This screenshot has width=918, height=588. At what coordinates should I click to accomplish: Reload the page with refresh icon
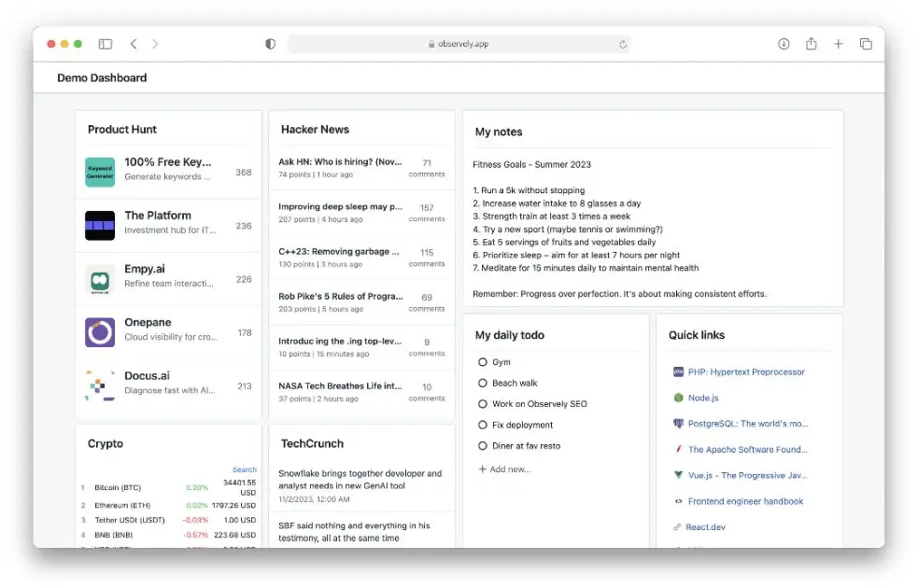click(623, 44)
